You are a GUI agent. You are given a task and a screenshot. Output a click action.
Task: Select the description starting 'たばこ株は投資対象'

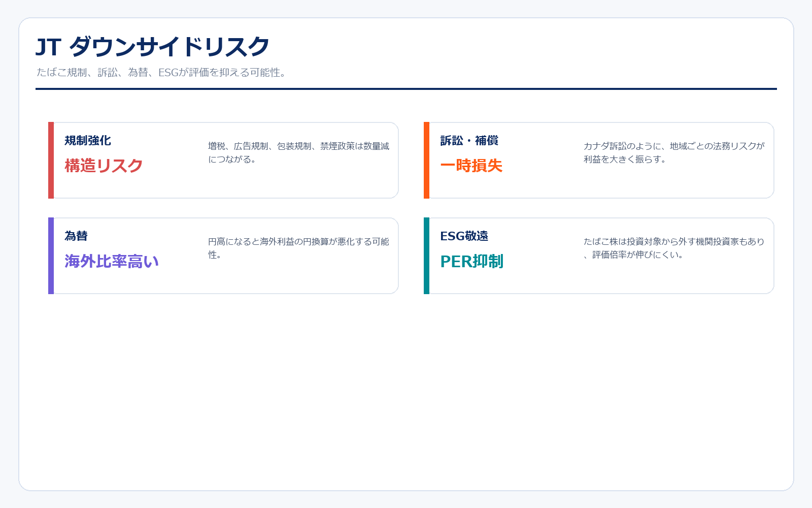(x=674, y=248)
